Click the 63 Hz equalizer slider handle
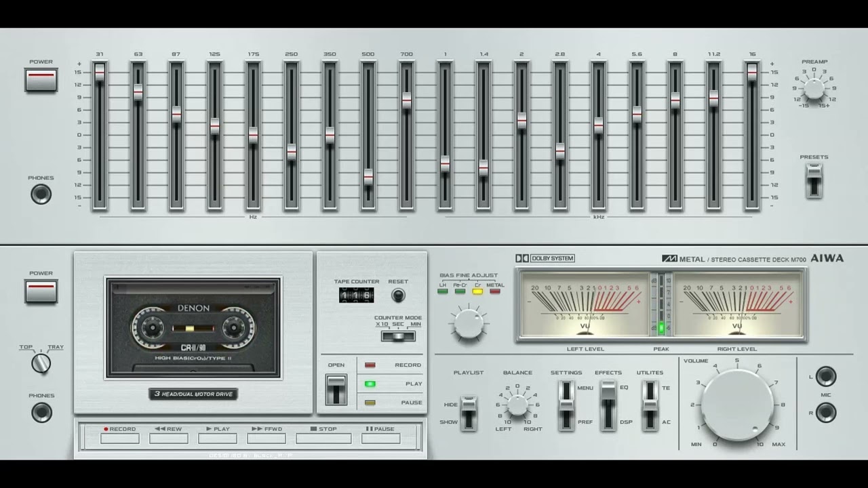 coord(138,92)
